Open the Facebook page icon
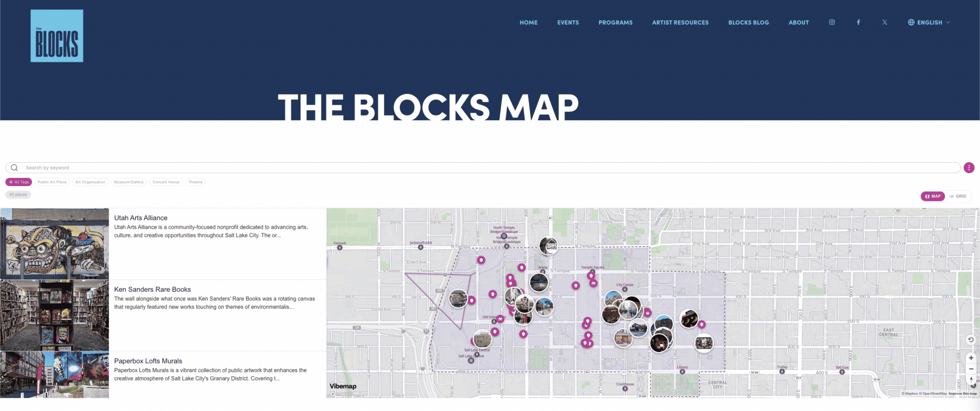Screen dimensions: 980x411 pyautogui.click(x=858, y=22)
